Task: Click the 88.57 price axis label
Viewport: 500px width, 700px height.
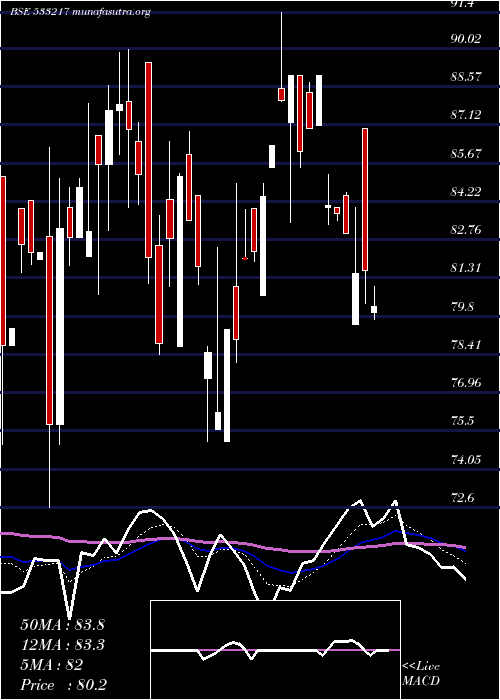Action: [x=466, y=77]
